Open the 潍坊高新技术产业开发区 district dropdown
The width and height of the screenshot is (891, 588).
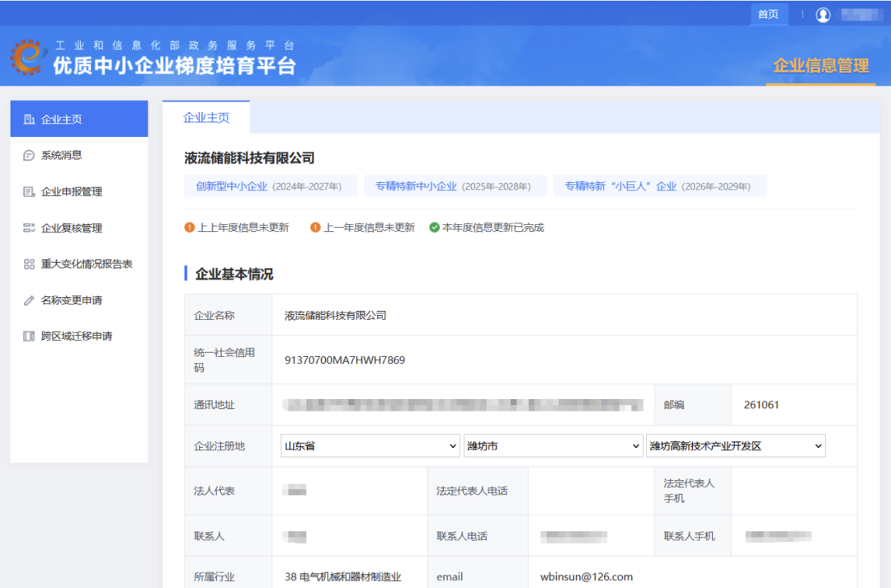[x=735, y=446]
